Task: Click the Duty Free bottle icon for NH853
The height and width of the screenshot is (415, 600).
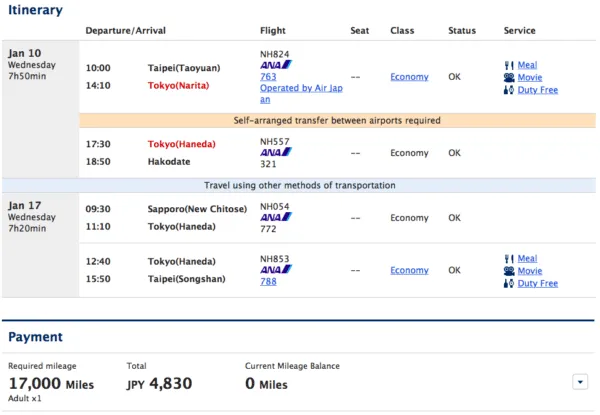Action: pyautogui.click(x=509, y=283)
